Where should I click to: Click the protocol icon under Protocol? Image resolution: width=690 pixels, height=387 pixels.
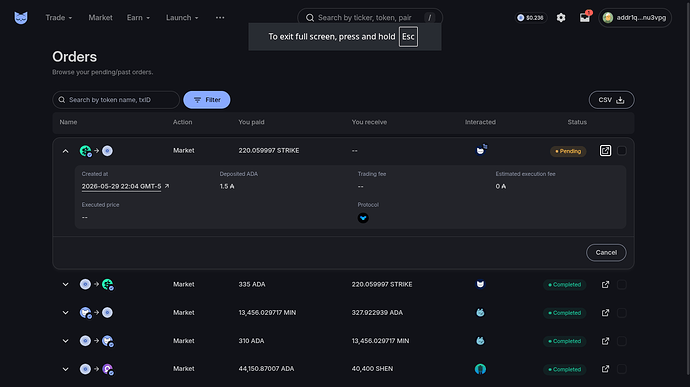click(x=363, y=218)
